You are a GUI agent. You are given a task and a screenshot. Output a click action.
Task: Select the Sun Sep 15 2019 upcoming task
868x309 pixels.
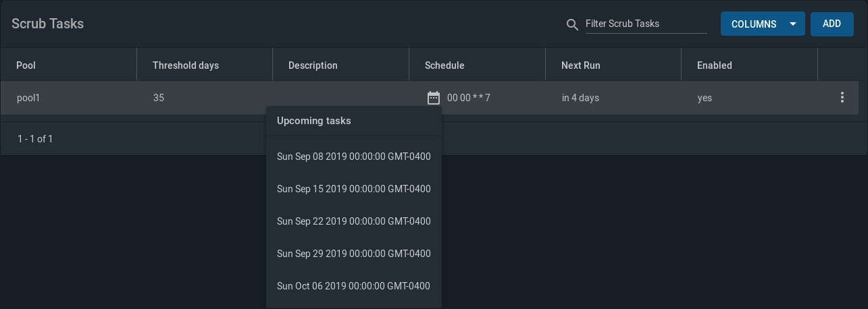(x=353, y=189)
